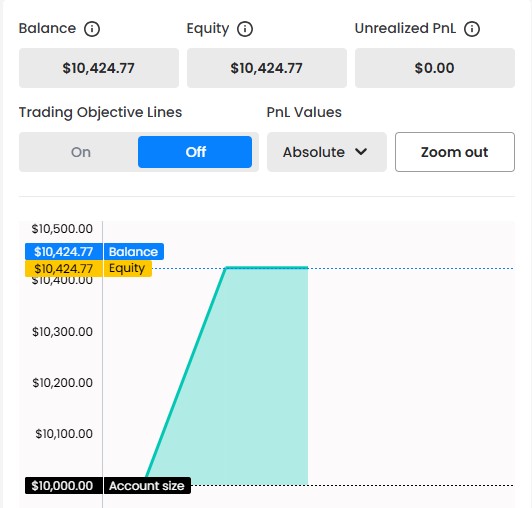Select the Equity value box
Screen dimensions: 532x508
tap(267, 68)
